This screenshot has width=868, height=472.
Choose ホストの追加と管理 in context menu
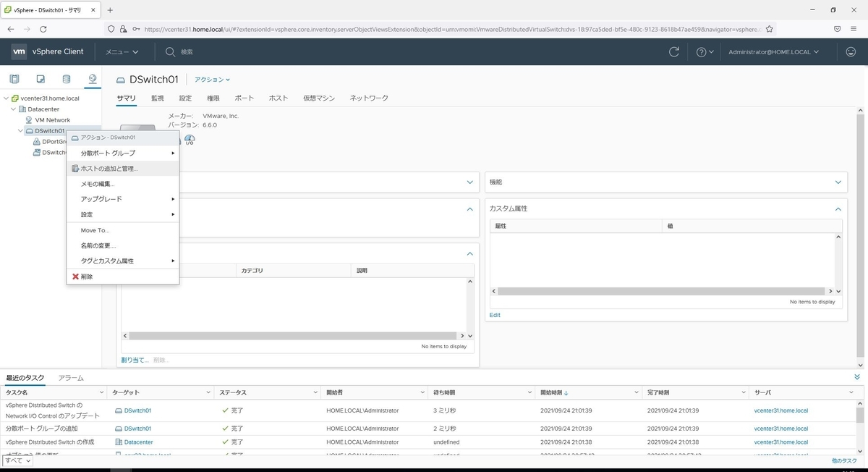click(123, 169)
